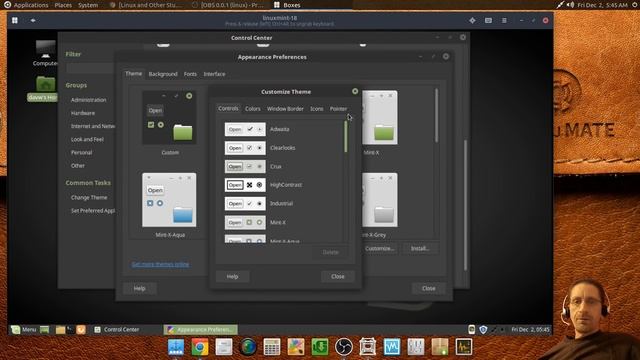Open the calculator in the dock
The width and height of the screenshot is (640, 360).
click(x=272, y=347)
